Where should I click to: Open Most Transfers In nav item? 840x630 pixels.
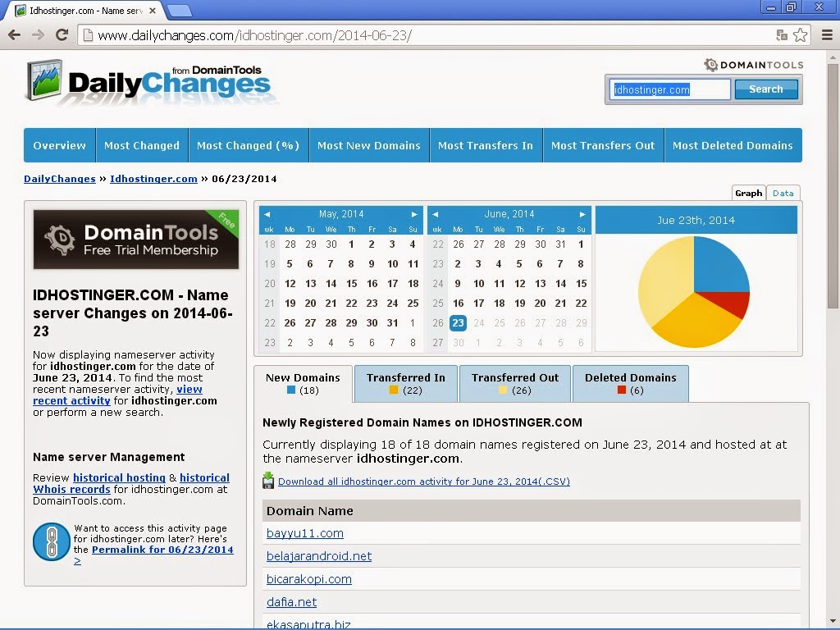486,145
